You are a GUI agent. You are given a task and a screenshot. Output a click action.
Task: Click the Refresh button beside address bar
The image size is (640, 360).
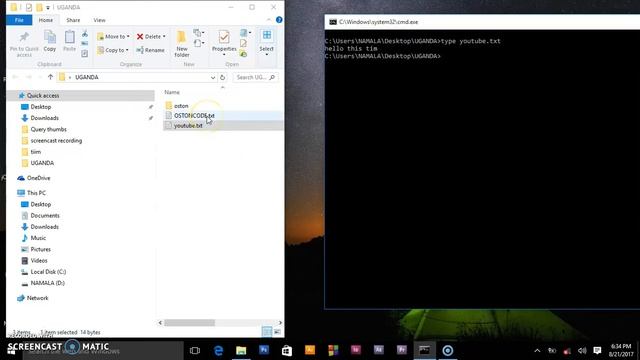222,77
